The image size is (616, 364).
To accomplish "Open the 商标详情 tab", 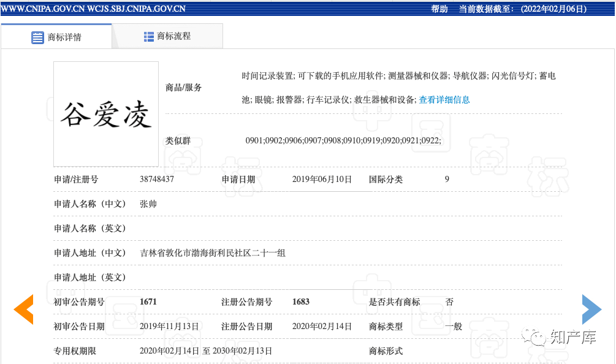I will click(x=64, y=37).
